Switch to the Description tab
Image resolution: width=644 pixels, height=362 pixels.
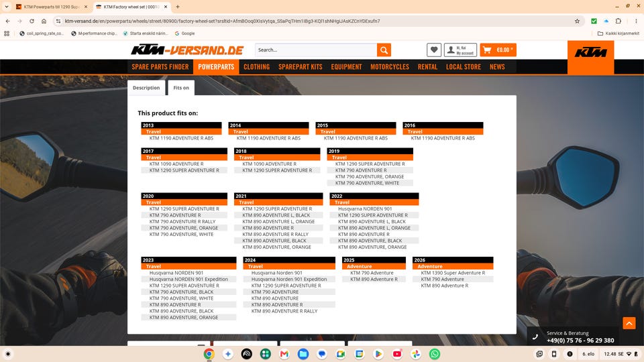(x=146, y=88)
